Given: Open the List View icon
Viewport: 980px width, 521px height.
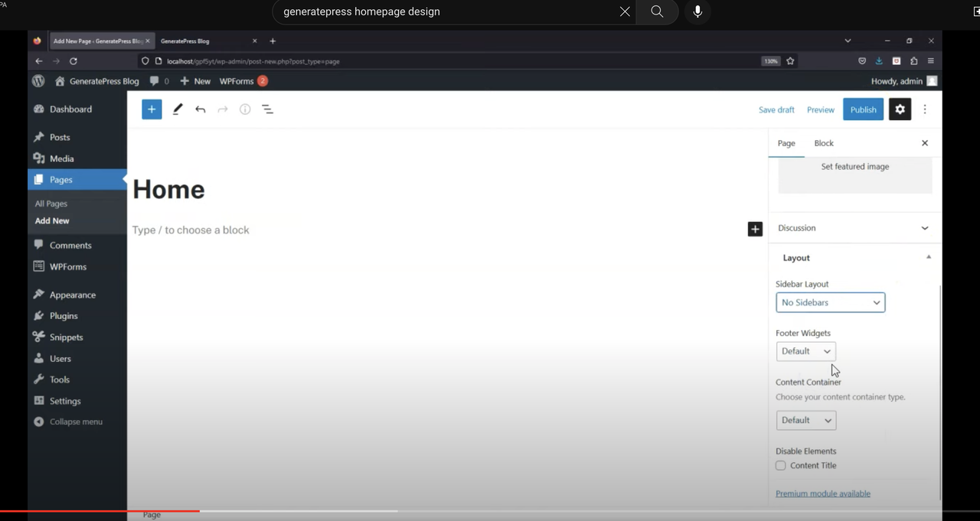Looking at the screenshot, I should tap(268, 109).
